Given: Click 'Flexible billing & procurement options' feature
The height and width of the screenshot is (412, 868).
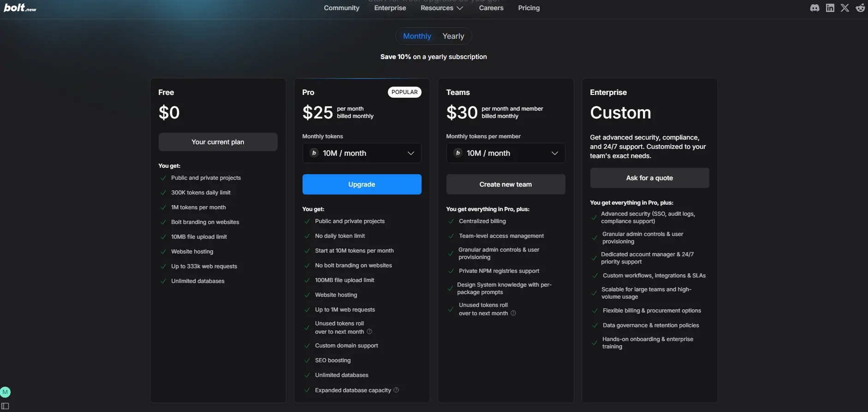Looking at the screenshot, I should [x=652, y=311].
